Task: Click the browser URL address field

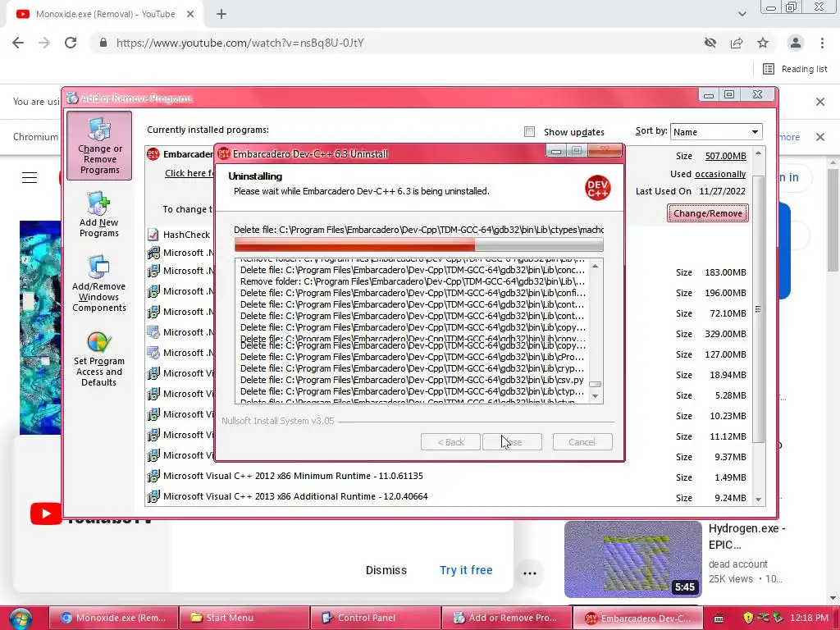Action: coord(395,43)
